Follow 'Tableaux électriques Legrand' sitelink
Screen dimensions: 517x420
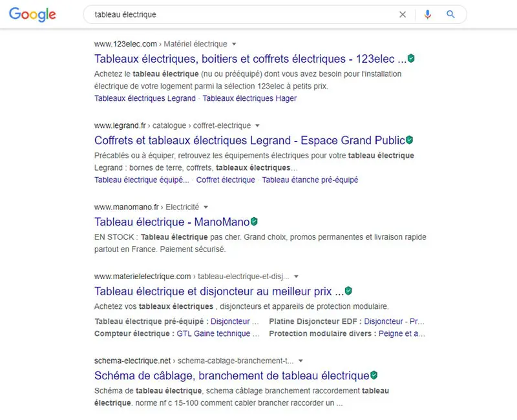145,98
